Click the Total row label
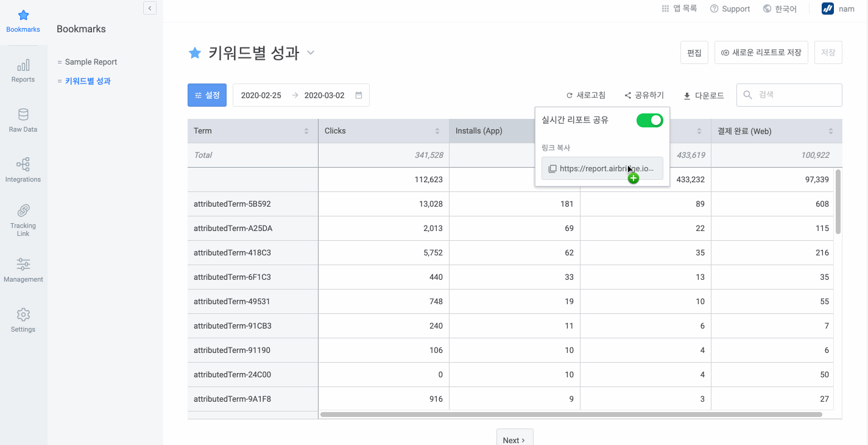 coord(203,155)
